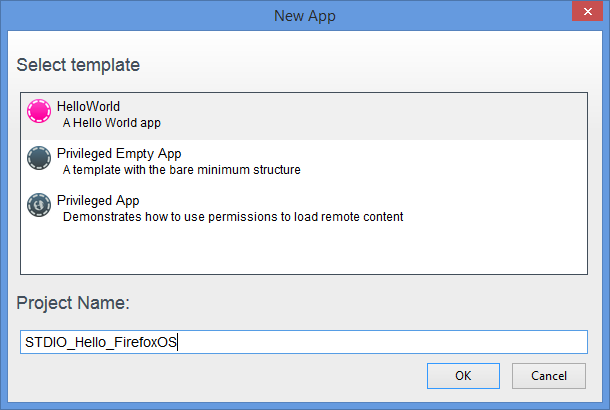The height and width of the screenshot is (410, 610).
Task: Click the Privileged Empty App template icon
Action: (x=39, y=158)
